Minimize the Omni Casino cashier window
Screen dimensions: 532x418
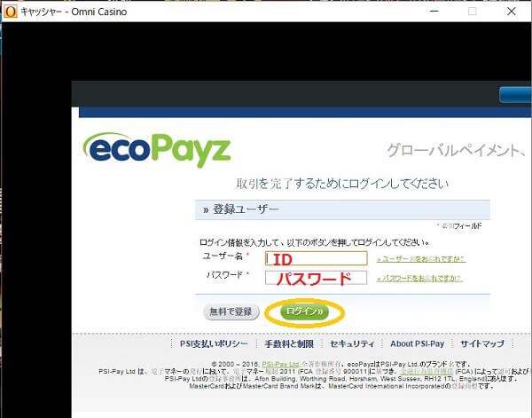[432, 12]
